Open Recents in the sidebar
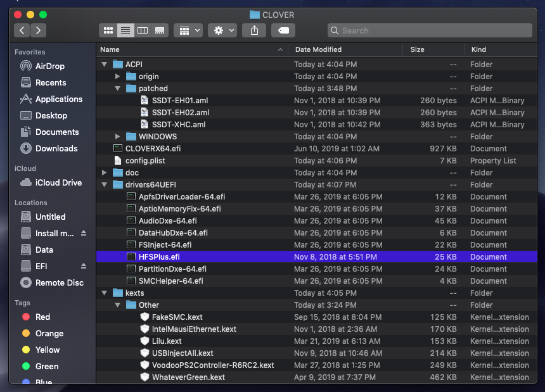 [x=51, y=82]
